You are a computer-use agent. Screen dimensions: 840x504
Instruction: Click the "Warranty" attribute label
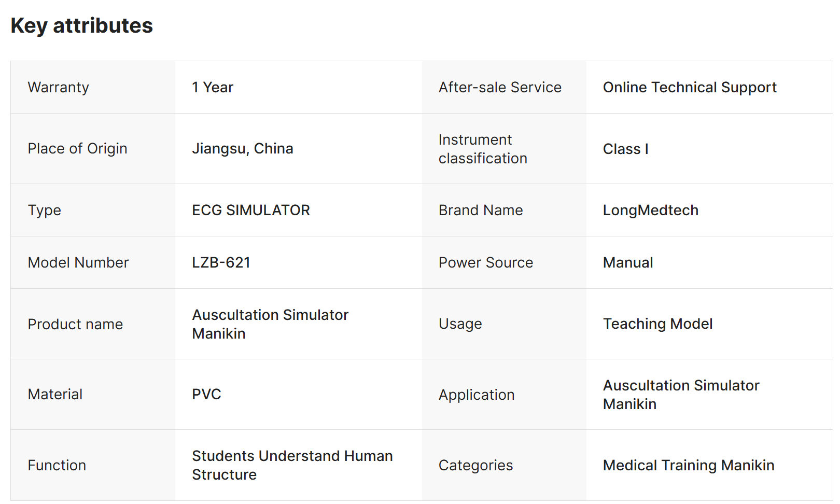click(x=58, y=87)
